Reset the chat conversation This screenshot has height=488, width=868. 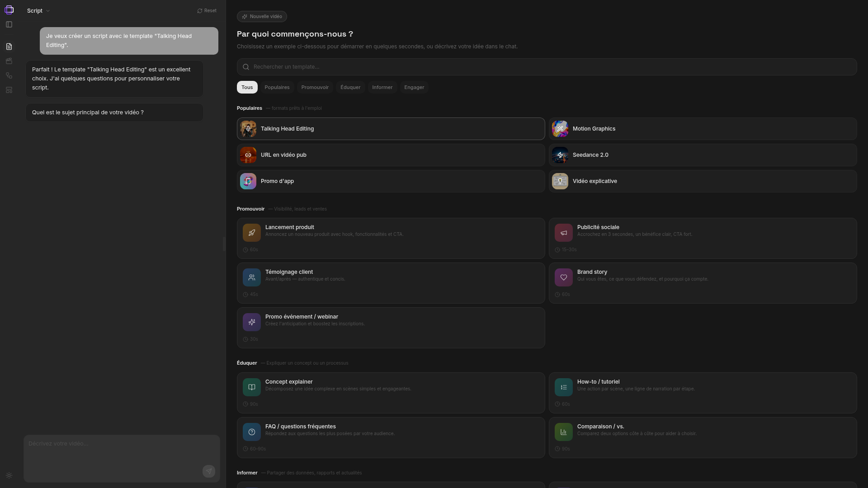tap(207, 11)
